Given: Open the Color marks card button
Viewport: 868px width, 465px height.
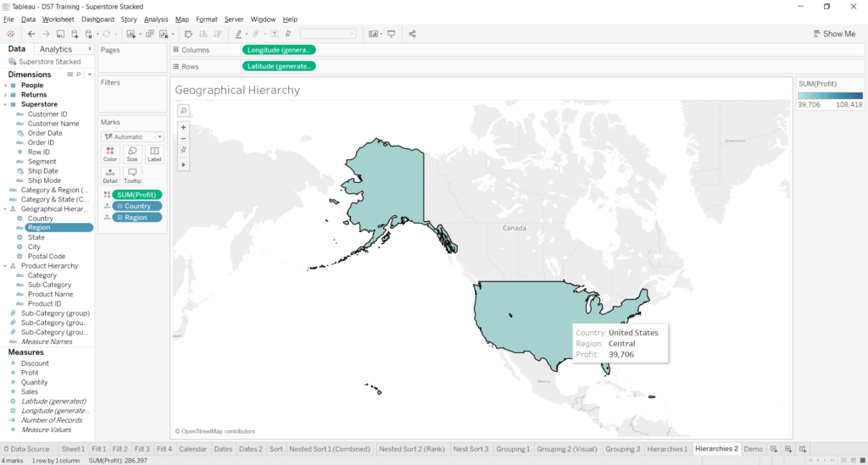Looking at the screenshot, I should pyautogui.click(x=110, y=153).
